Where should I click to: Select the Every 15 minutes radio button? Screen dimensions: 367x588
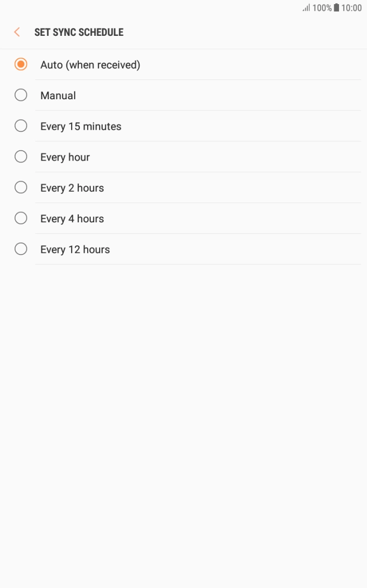(x=21, y=126)
